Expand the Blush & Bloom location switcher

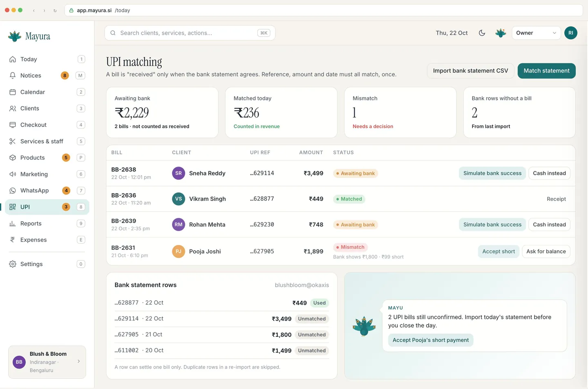click(47, 362)
